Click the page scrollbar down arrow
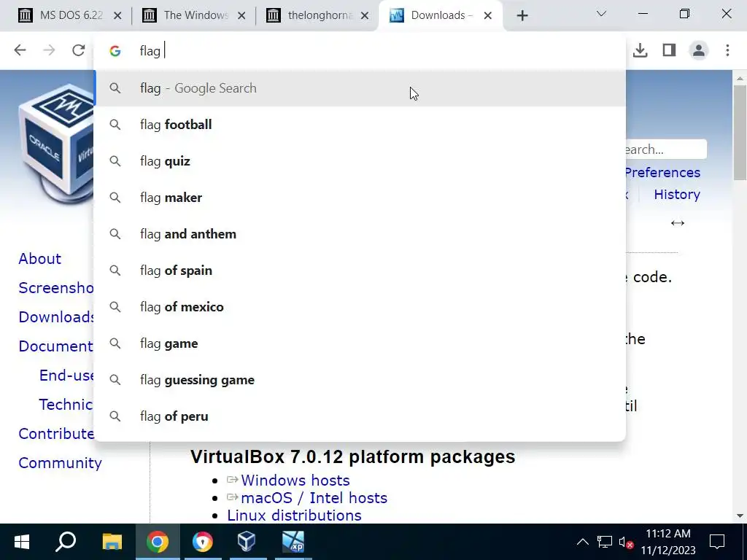Viewport: 747px width, 560px height. click(x=740, y=516)
